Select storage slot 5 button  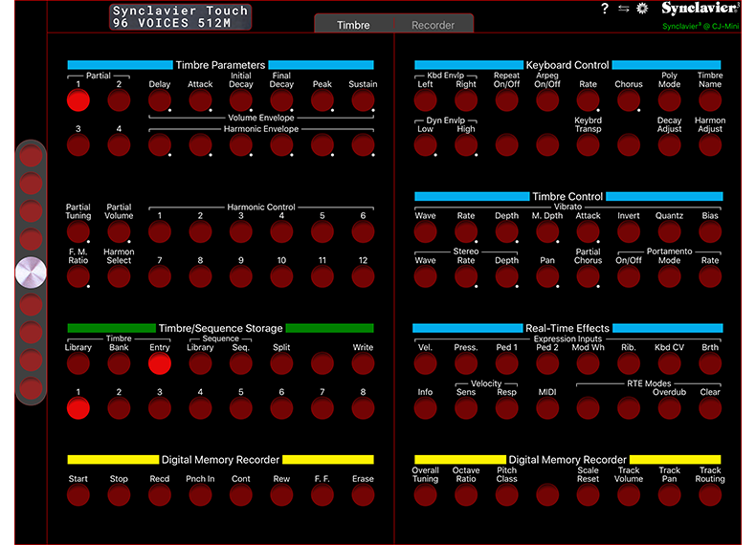(x=240, y=408)
